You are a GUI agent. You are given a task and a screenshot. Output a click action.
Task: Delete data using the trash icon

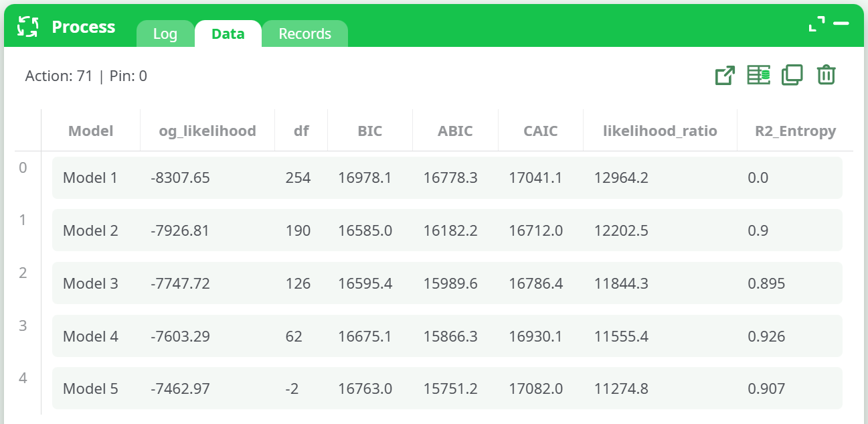tap(826, 76)
